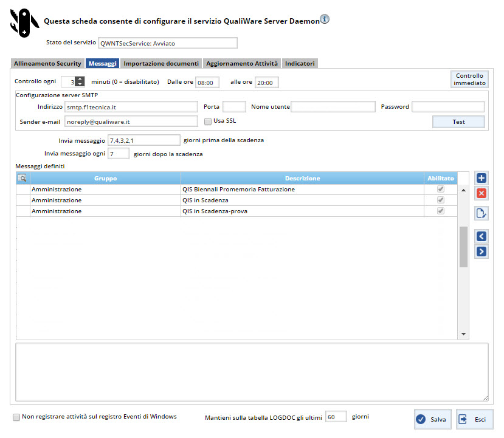504x438 pixels.
Task: Click the magnifier search icon in grid header
Action: [22, 178]
